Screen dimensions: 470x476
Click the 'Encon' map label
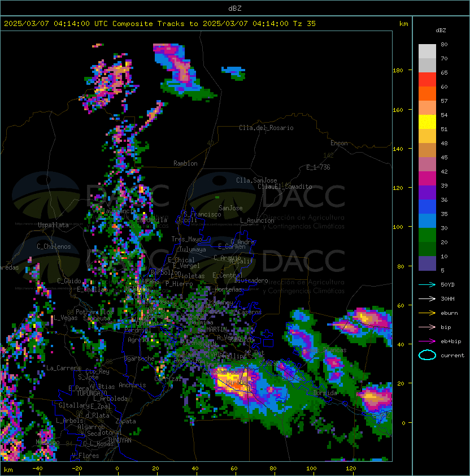pyautogui.click(x=339, y=143)
